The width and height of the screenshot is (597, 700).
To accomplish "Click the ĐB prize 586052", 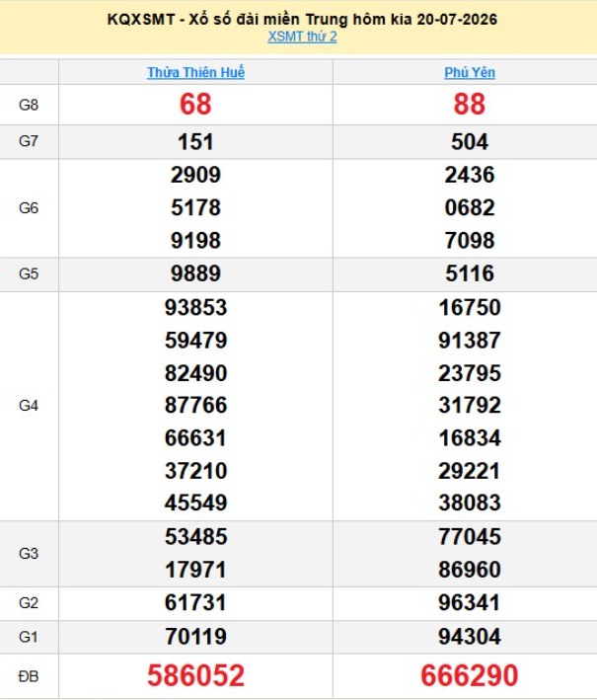I will pyautogui.click(x=196, y=675).
